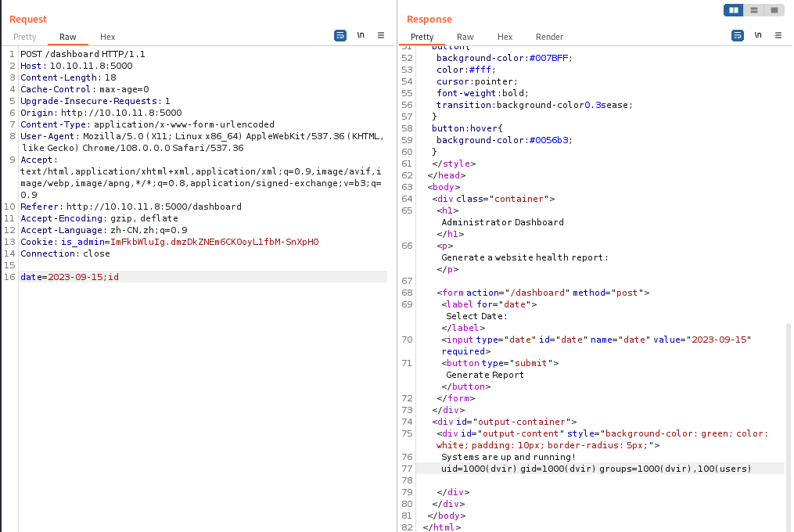Click the 'uid=1000(dvir)' command output line
The image size is (794, 532).
[596, 469]
